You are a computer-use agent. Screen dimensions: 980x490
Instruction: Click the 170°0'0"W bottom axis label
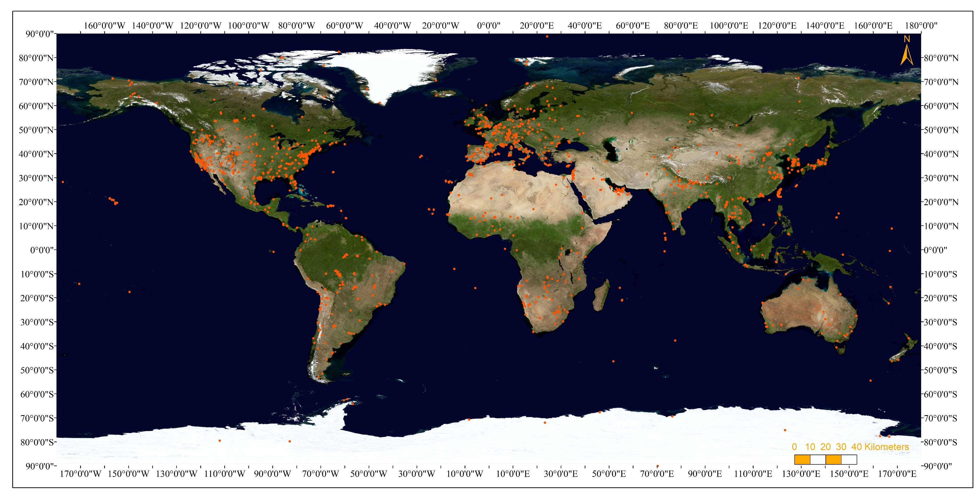pos(81,474)
